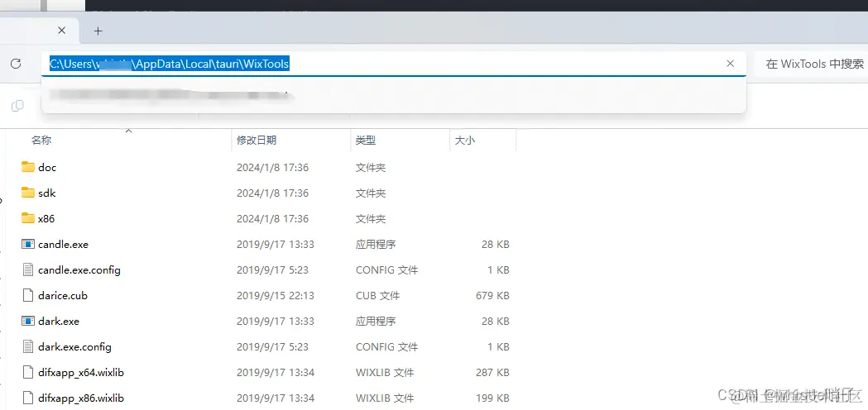Click the sort arrow above the 名称 column

[128, 131]
